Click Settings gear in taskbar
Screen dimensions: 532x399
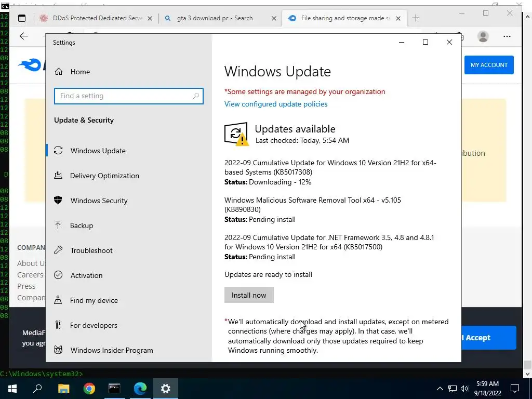pos(166,389)
